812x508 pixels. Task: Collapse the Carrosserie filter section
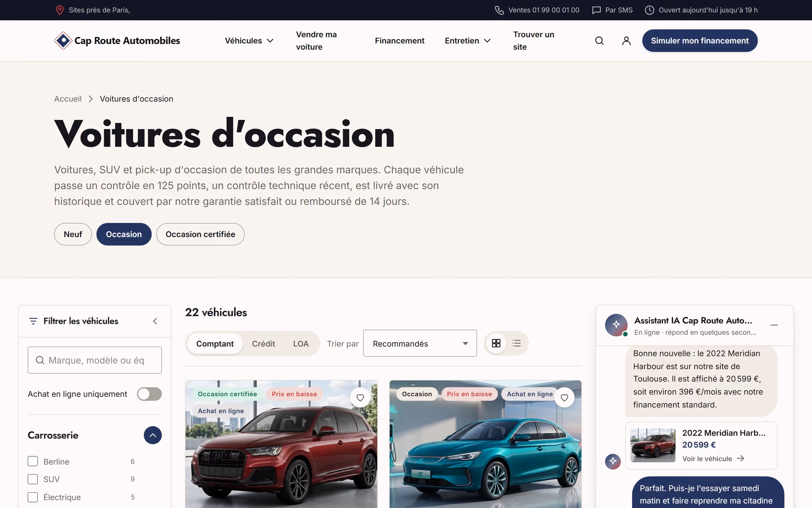point(153,435)
